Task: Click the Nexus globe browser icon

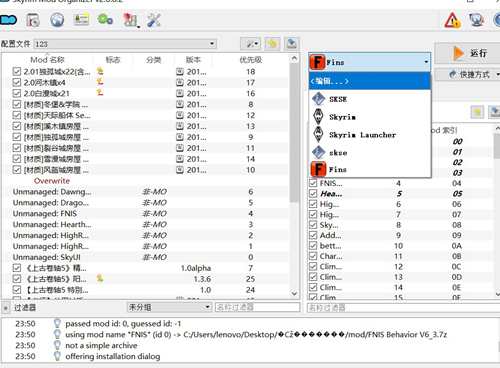Action: point(57,20)
